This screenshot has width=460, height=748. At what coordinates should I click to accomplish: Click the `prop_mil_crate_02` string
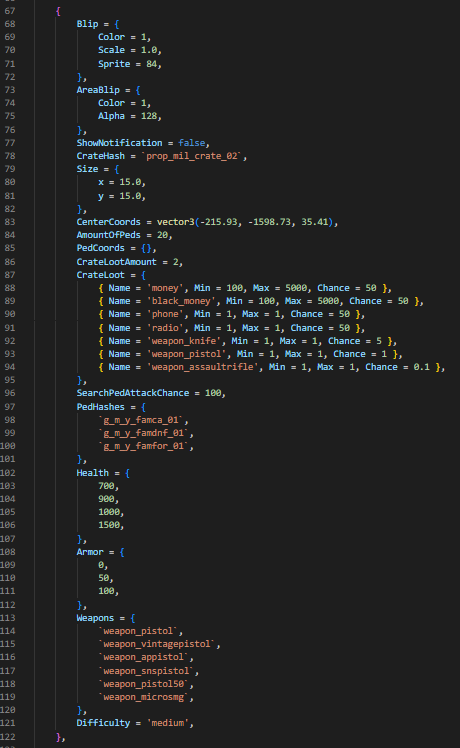192,156
